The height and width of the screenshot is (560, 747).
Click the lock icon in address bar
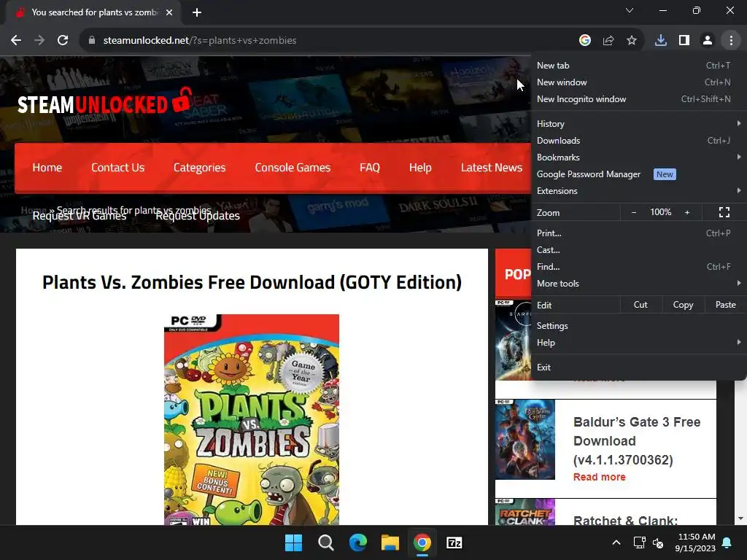pos(92,41)
